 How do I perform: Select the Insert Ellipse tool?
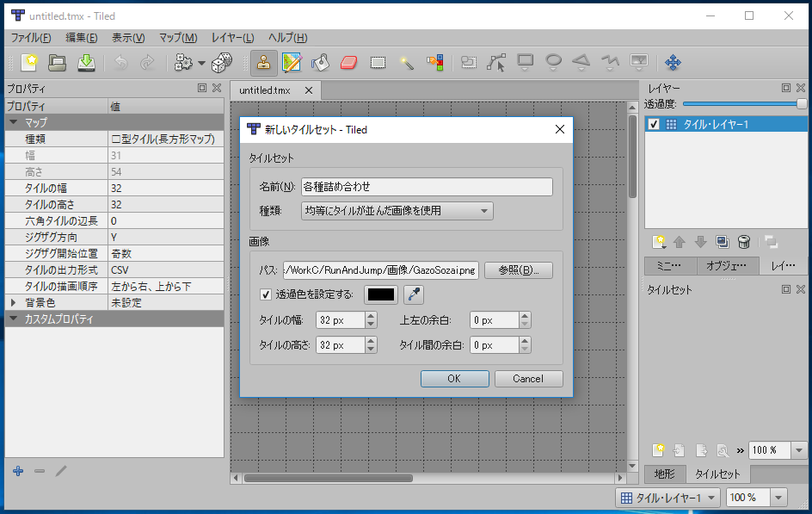(554, 63)
